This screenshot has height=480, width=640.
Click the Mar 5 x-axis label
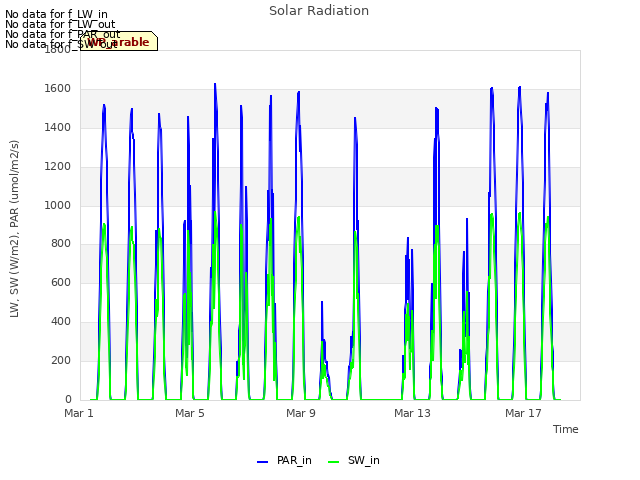[x=190, y=413]
